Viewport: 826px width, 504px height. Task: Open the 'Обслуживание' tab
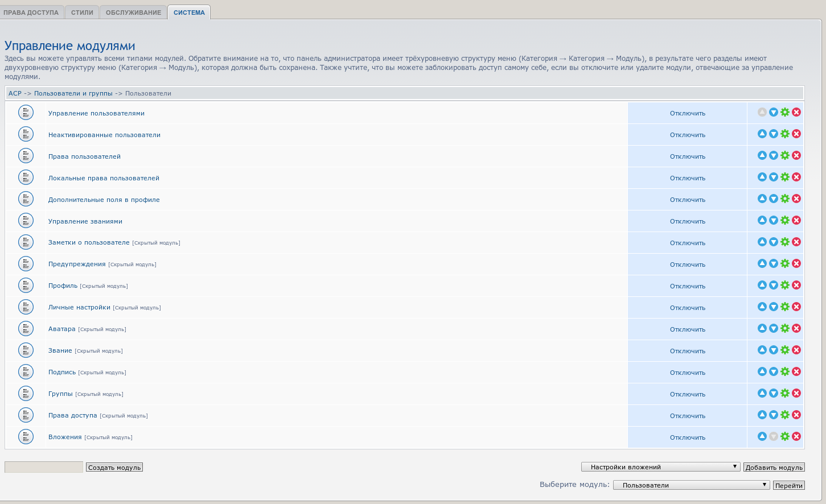coord(133,13)
